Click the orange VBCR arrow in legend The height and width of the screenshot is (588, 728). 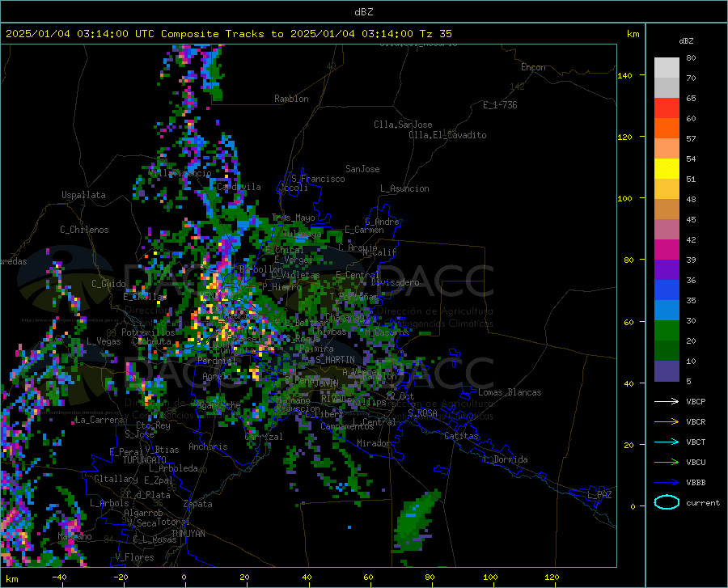click(x=667, y=422)
